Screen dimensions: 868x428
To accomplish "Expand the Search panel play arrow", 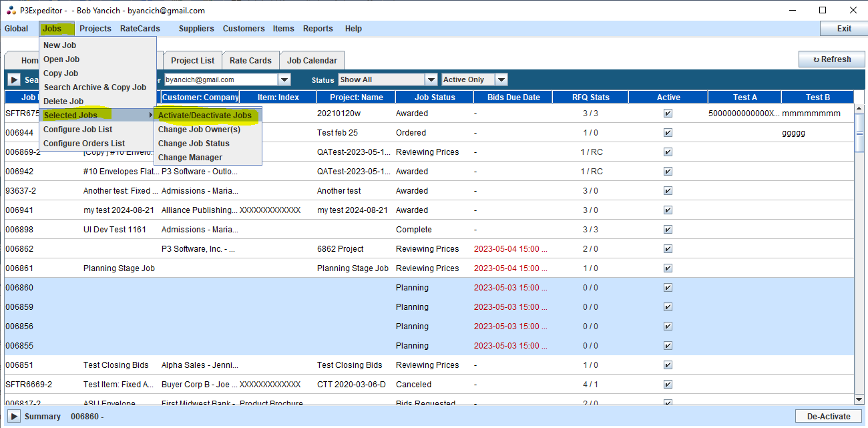I will [14, 80].
